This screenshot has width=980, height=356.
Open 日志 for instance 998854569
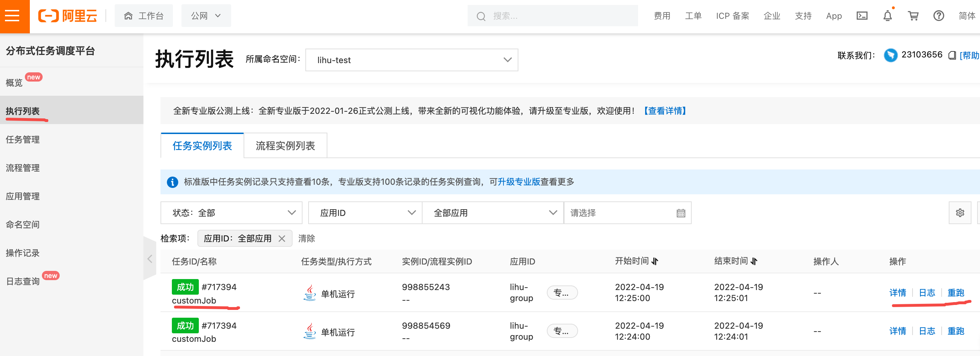[x=927, y=331]
